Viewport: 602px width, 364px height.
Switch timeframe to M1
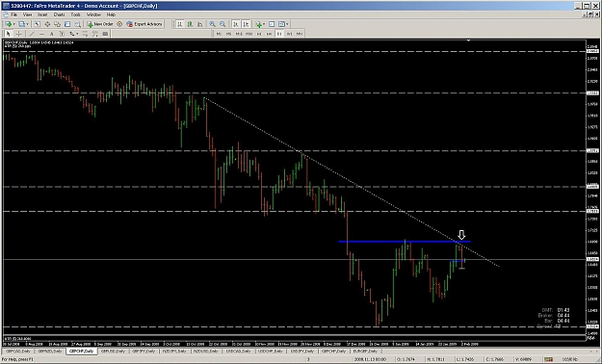coord(219,34)
